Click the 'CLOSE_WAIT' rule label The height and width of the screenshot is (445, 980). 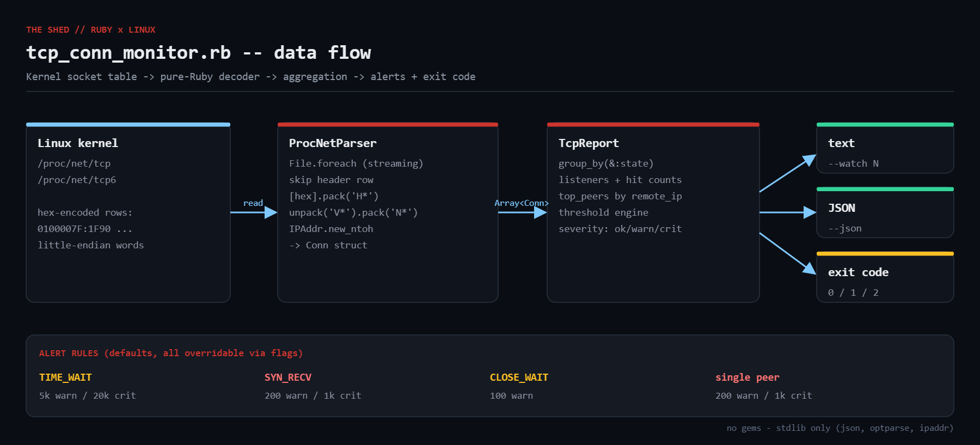click(x=519, y=377)
